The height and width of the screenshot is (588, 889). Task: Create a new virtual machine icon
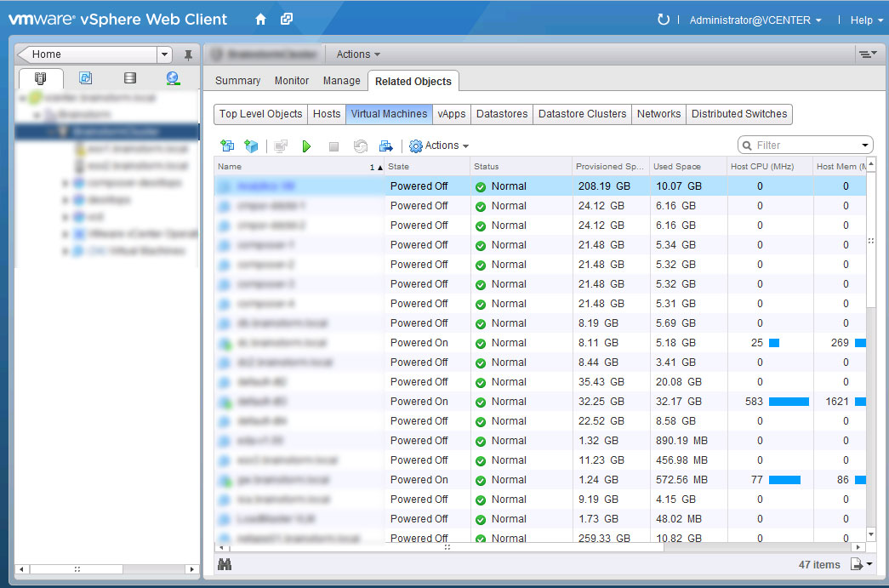point(227,146)
